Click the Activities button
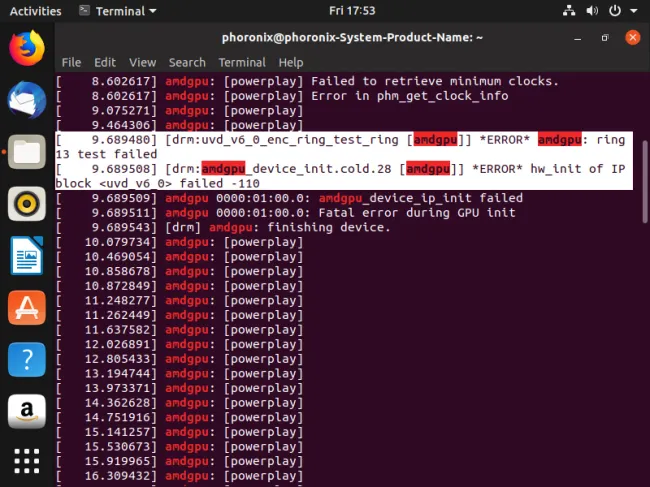650x487 pixels. click(36, 11)
